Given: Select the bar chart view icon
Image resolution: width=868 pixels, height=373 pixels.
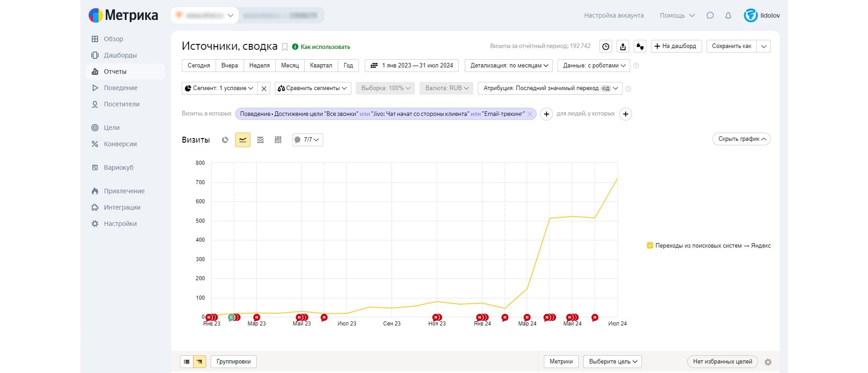Looking at the screenshot, I should (278, 140).
